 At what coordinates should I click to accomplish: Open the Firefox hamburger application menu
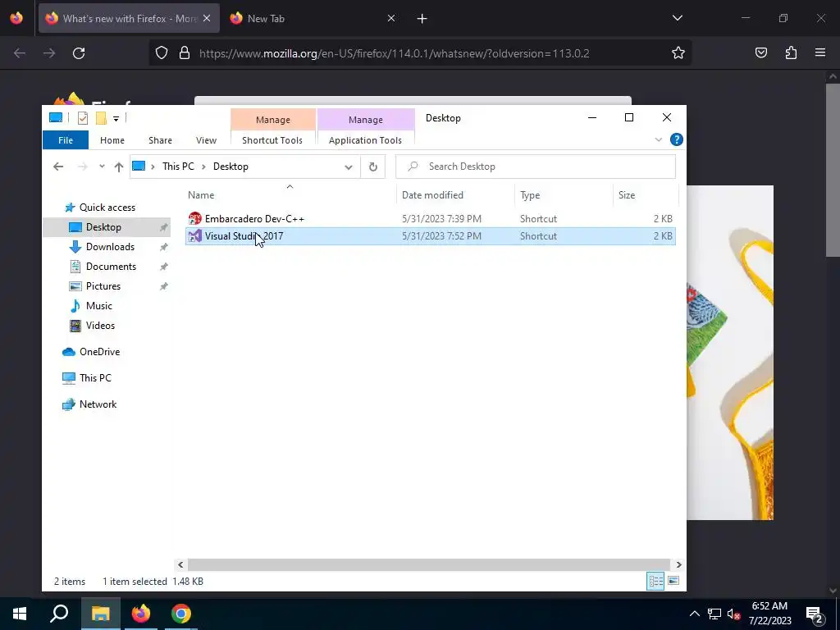click(820, 53)
